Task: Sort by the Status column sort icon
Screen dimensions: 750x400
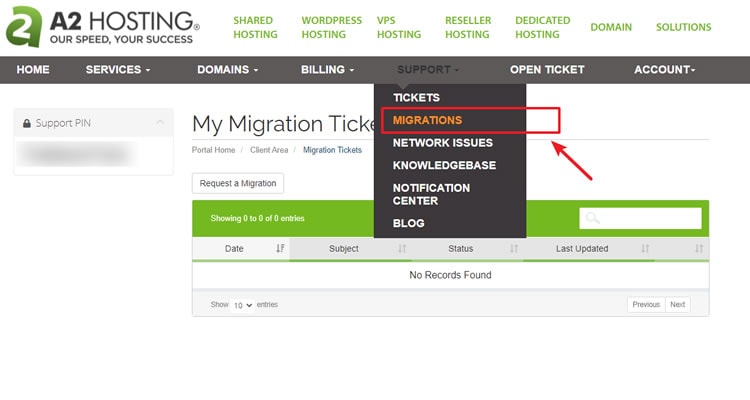Action: 514,248
